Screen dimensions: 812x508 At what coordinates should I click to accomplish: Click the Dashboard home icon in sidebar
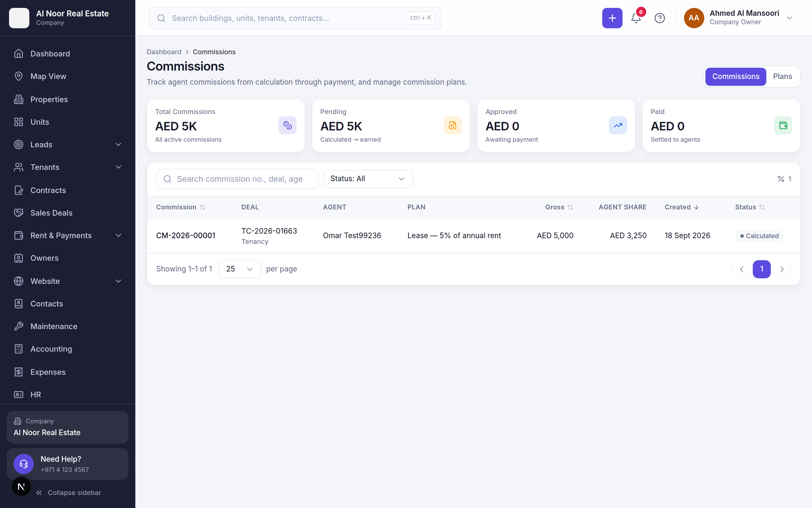(x=19, y=53)
